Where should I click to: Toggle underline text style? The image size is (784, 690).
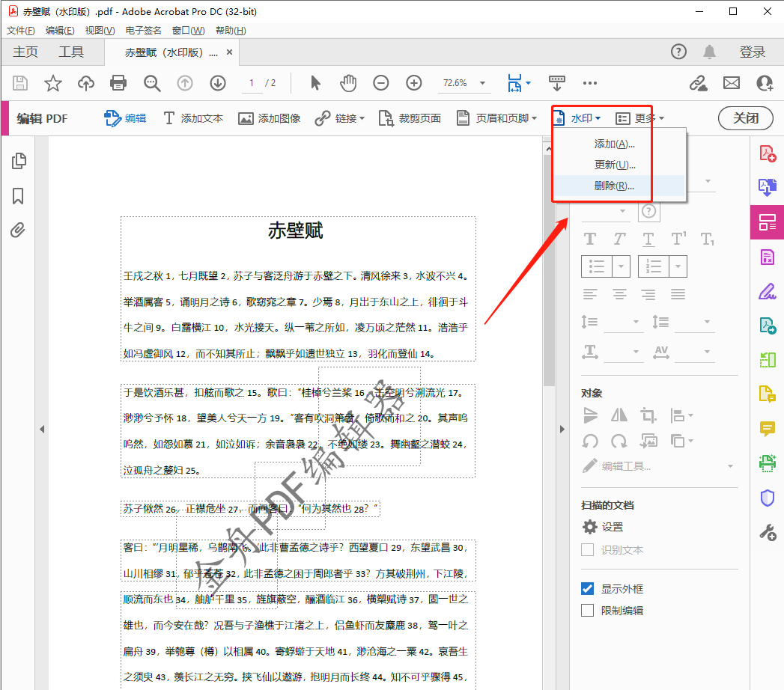[648, 239]
